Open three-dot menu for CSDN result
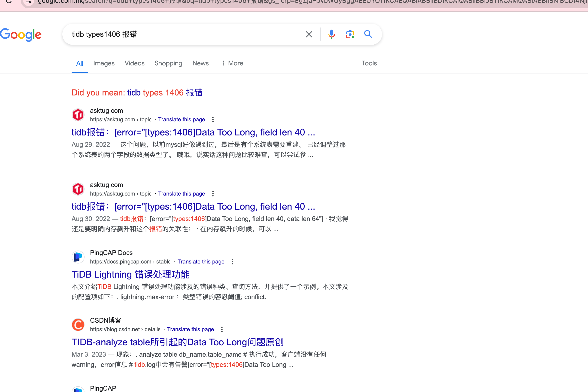The width and height of the screenshot is (588, 392). tap(222, 330)
